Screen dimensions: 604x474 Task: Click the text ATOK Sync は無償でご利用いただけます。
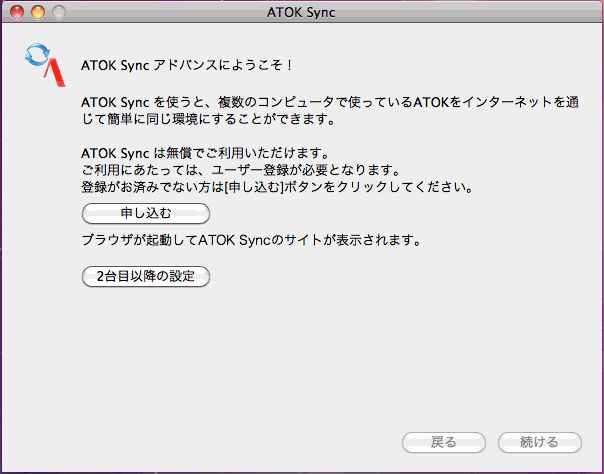coord(205,154)
